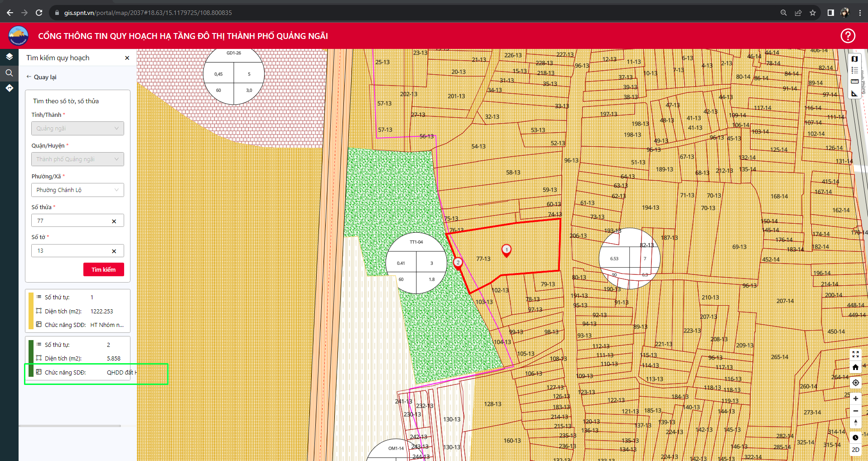Open the help question mark icon
This screenshot has height=461, width=868.
pos(848,36)
